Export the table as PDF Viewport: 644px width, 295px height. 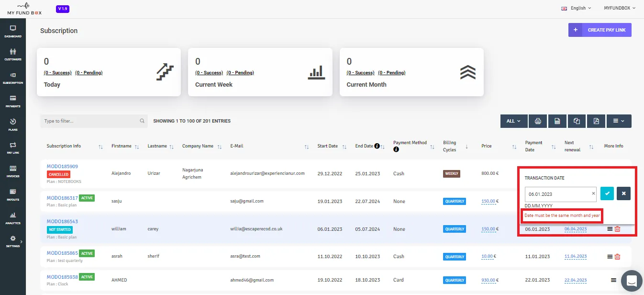596,121
